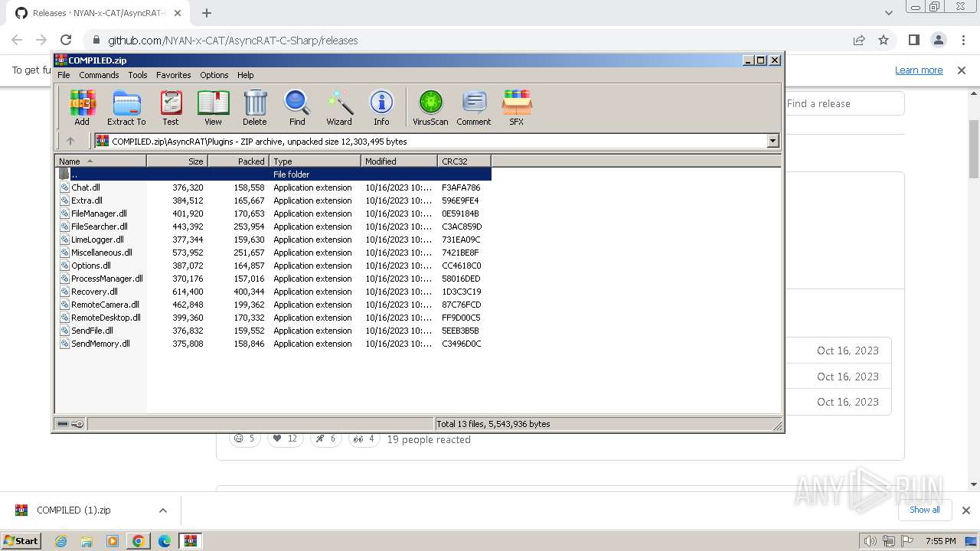Open the Options menu
The width and height of the screenshot is (980, 551).
click(214, 75)
